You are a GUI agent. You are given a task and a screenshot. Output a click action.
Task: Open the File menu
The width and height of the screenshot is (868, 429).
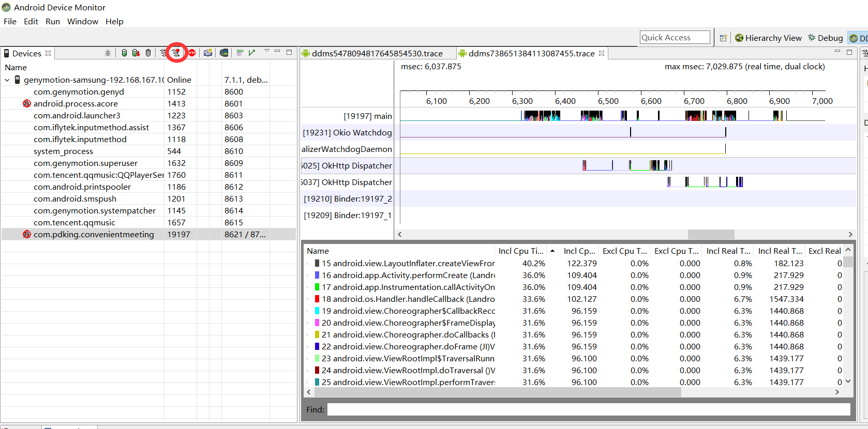tap(10, 21)
